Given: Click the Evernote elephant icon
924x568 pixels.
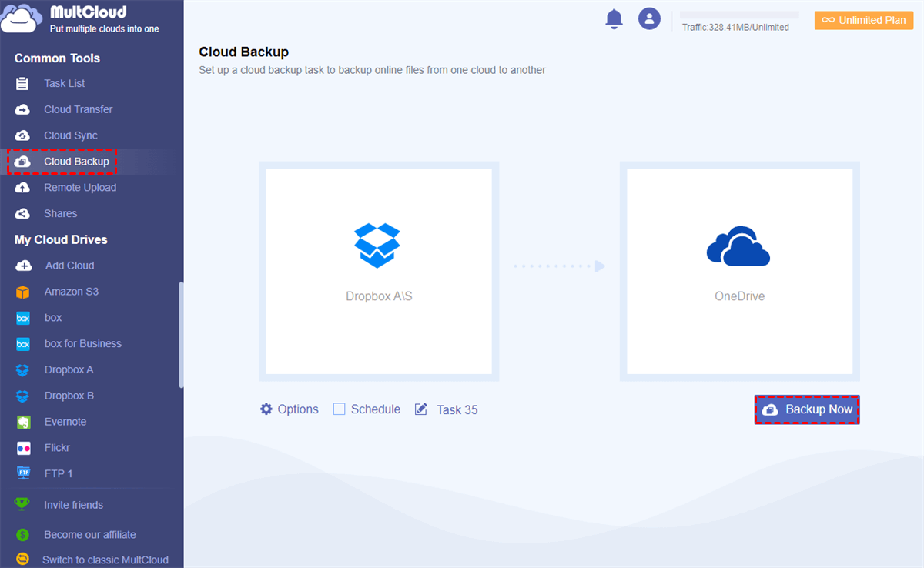Looking at the screenshot, I should pos(23,422).
